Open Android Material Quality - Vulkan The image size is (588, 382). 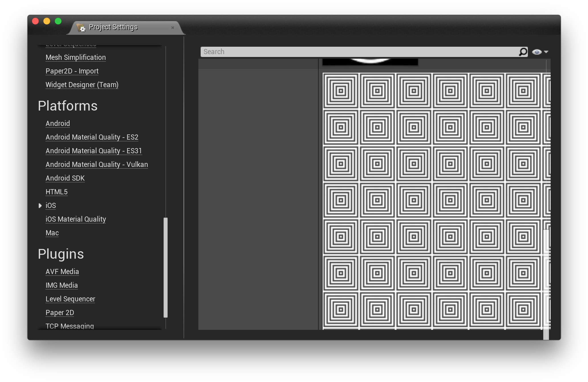(x=97, y=164)
